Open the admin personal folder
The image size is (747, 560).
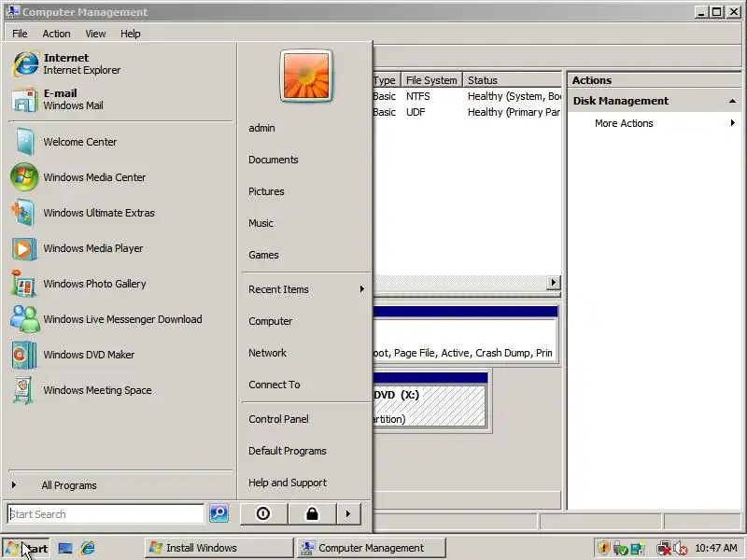pos(306,128)
